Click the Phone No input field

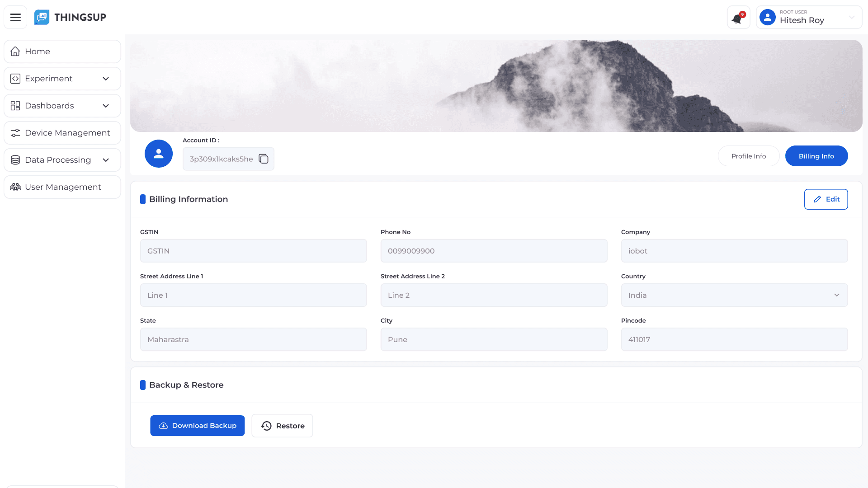pyautogui.click(x=494, y=251)
